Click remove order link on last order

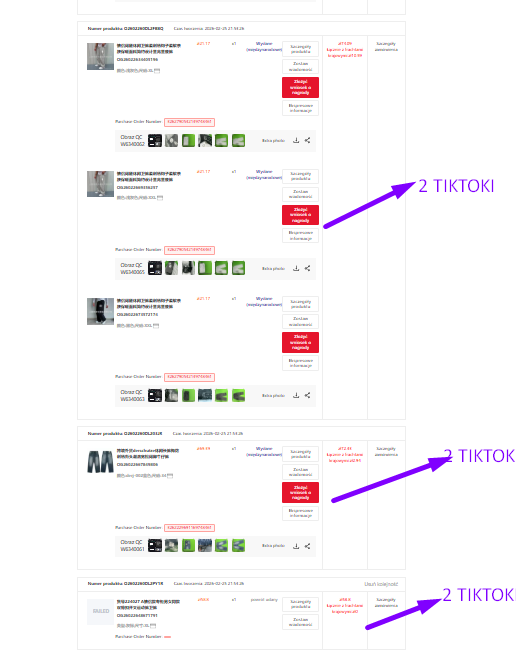[x=381, y=584]
